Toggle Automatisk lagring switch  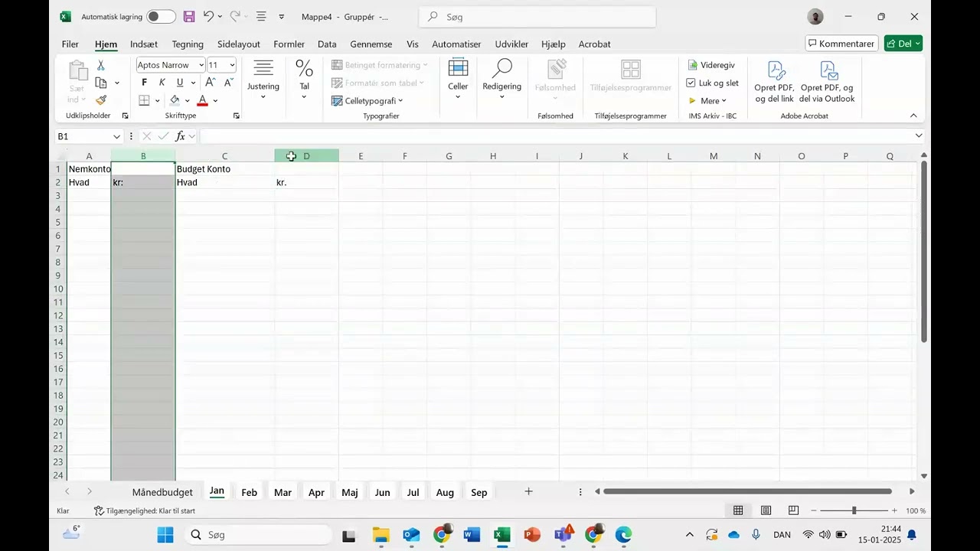coord(161,16)
